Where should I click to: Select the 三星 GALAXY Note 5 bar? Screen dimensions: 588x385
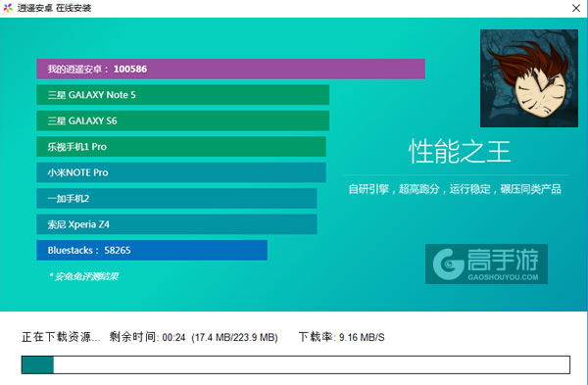pyautogui.click(x=183, y=95)
